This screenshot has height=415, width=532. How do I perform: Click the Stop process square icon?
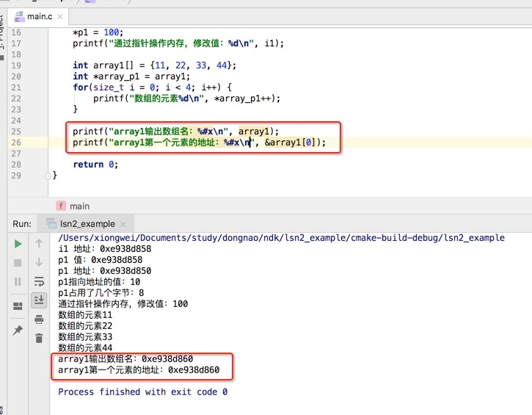point(18,262)
